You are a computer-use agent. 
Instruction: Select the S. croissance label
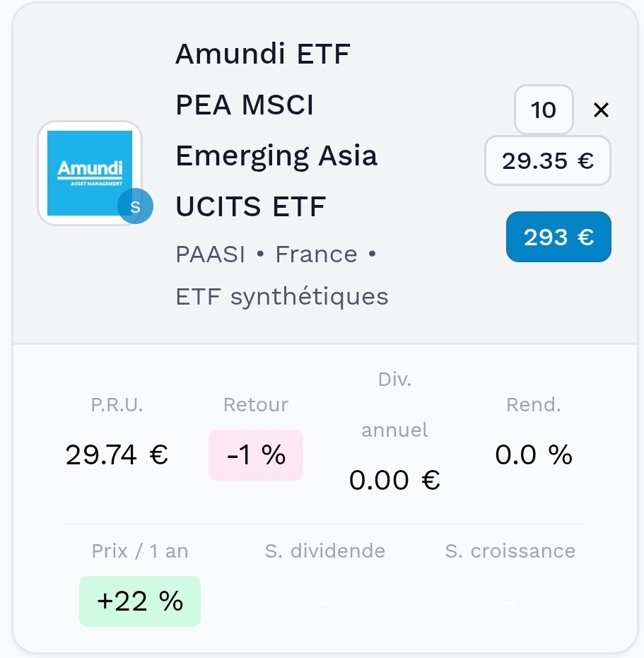click(510, 551)
